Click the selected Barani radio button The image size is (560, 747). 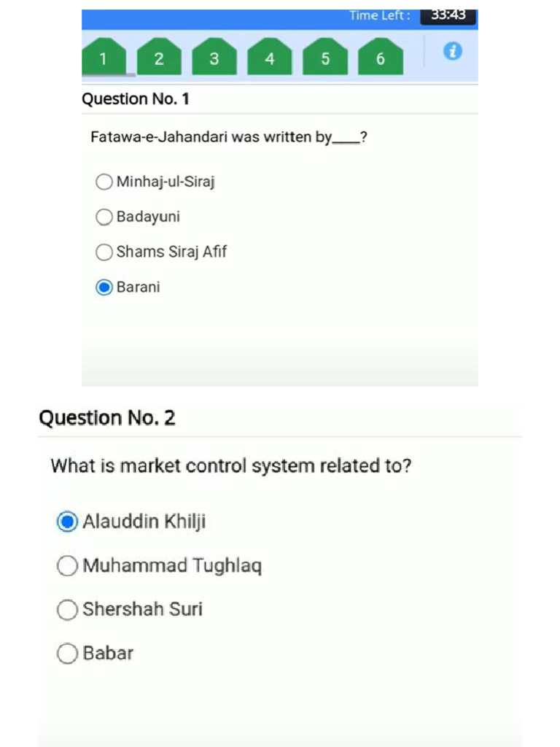click(x=104, y=287)
